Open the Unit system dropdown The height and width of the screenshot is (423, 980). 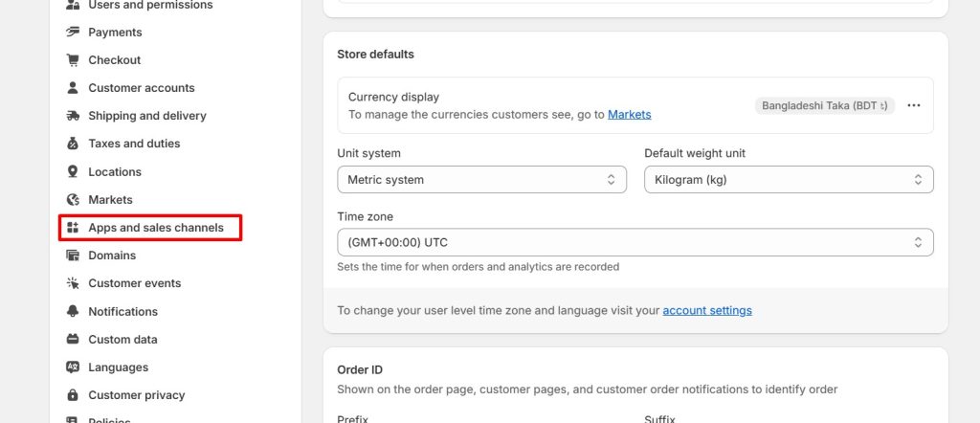482,179
